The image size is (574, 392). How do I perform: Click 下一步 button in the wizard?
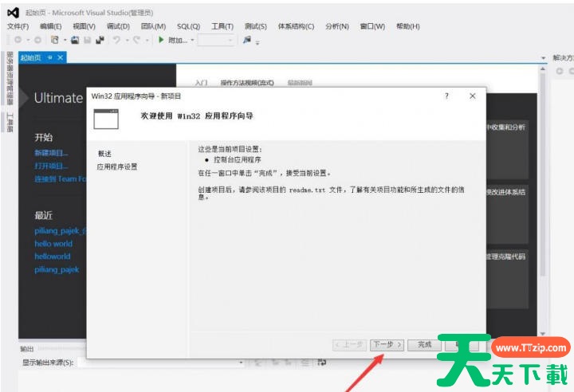(x=387, y=345)
